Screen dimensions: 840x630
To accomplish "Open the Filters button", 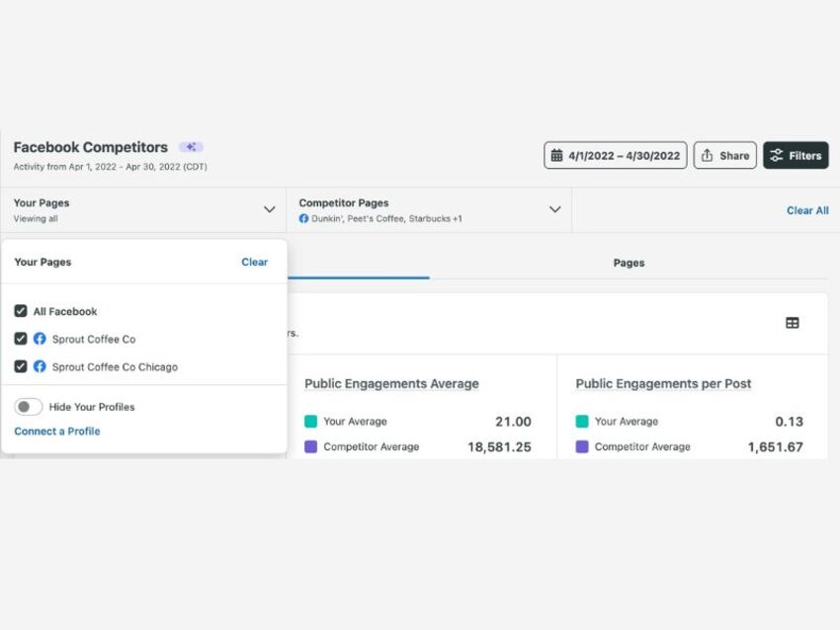I will 796,155.
